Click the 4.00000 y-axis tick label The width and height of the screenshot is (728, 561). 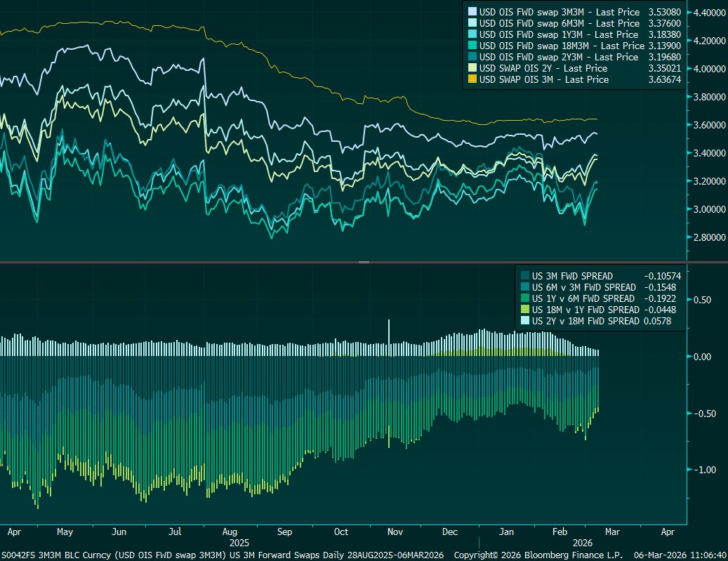tap(710, 69)
